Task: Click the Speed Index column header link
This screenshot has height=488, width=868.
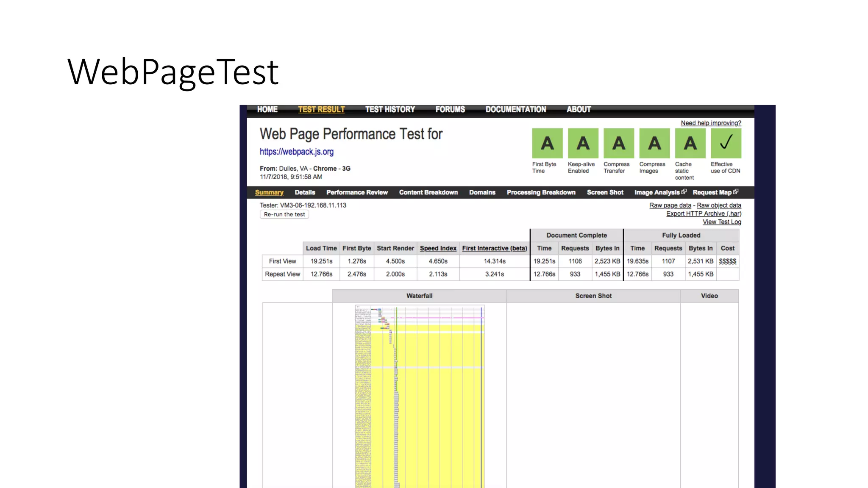Action: click(x=438, y=248)
